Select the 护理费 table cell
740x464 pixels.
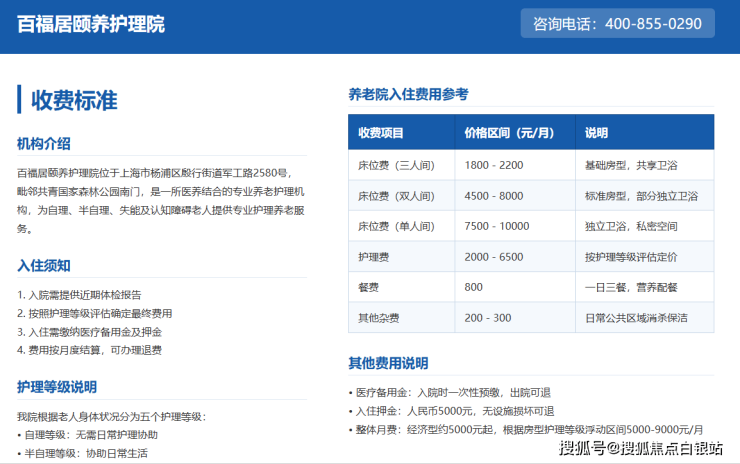coord(402,257)
